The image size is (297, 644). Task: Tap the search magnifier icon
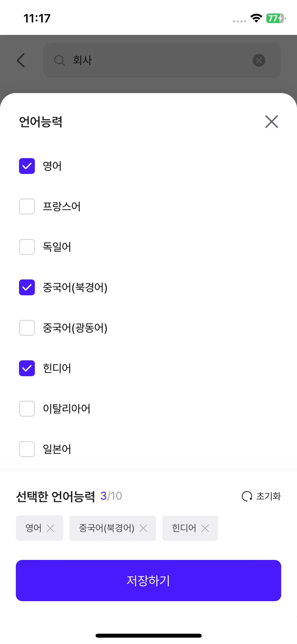pos(59,60)
